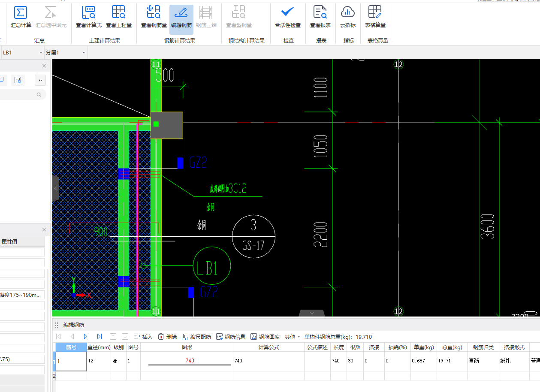The height and width of the screenshot is (392, 540).
Task: Click the 图形 shape cell showing 740
Action: click(187, 361)
